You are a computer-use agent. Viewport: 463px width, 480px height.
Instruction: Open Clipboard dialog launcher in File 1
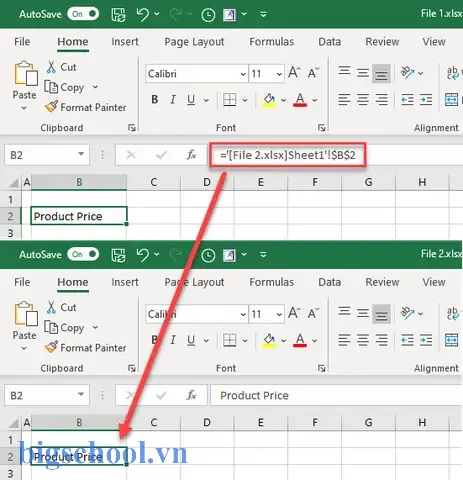(x=132, y=128)
